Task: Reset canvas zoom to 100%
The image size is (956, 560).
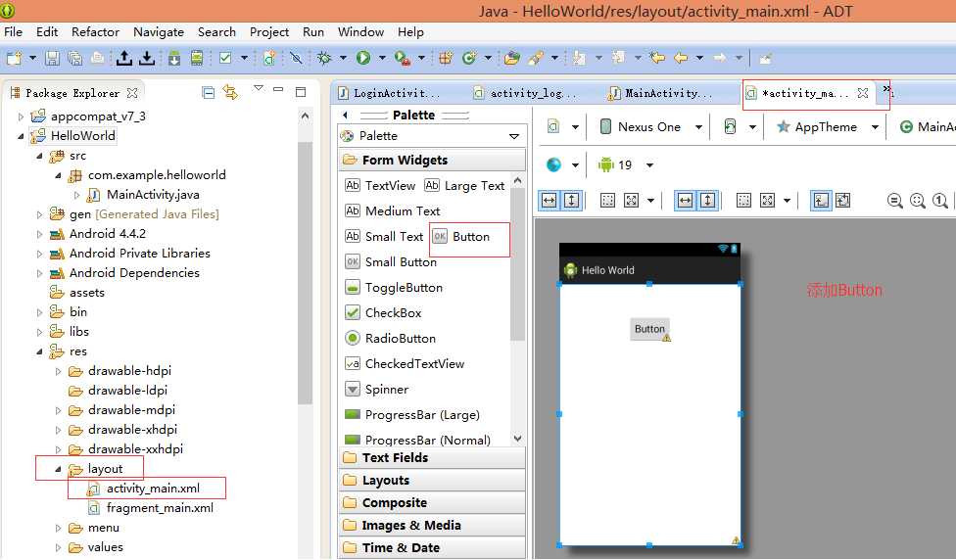Action: point(940,200)
